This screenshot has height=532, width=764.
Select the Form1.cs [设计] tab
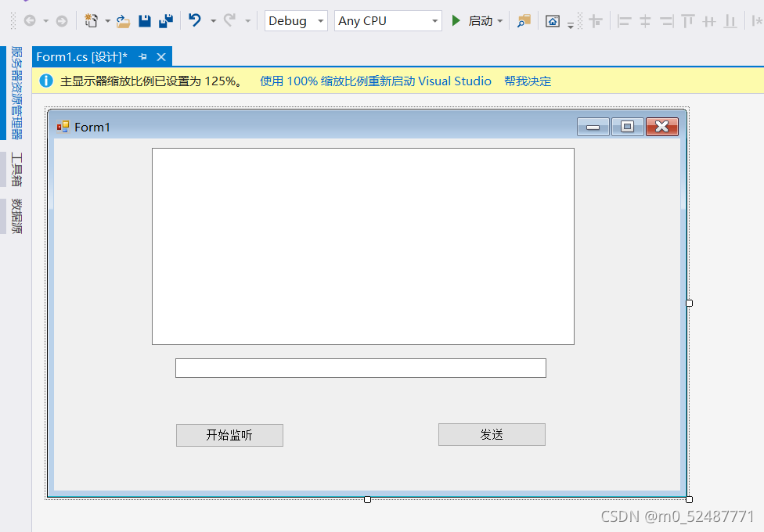[82, 57]
